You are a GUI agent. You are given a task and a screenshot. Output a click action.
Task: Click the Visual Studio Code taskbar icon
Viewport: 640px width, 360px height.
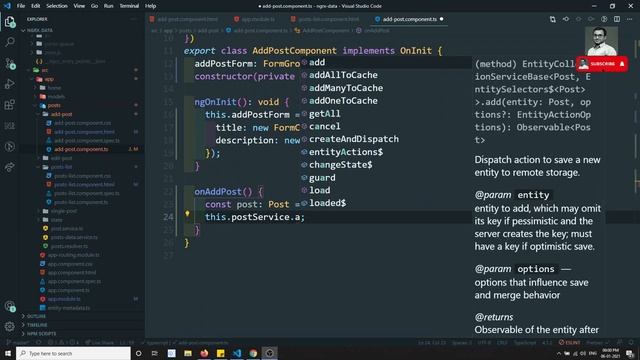[237, 353]
